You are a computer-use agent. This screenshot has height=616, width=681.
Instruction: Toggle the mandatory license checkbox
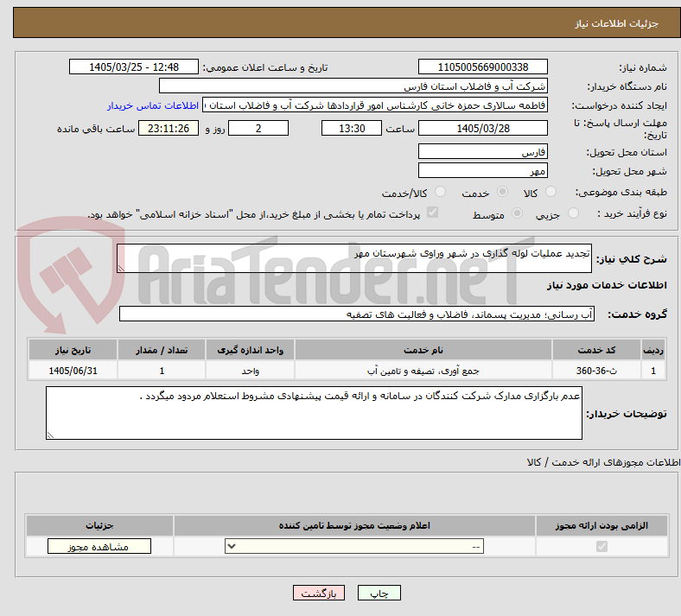coord(601,547)
